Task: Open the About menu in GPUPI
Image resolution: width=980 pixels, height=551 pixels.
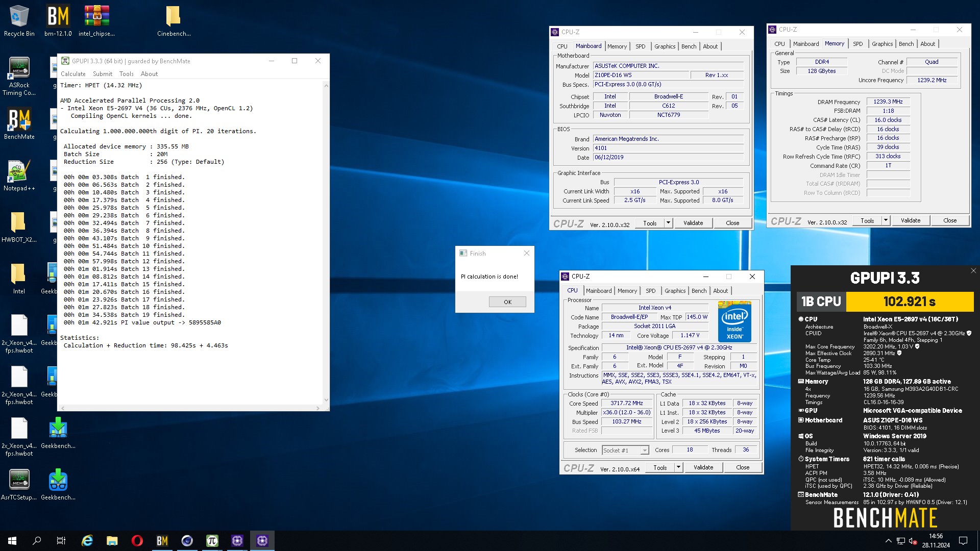Action: point(150,74)
